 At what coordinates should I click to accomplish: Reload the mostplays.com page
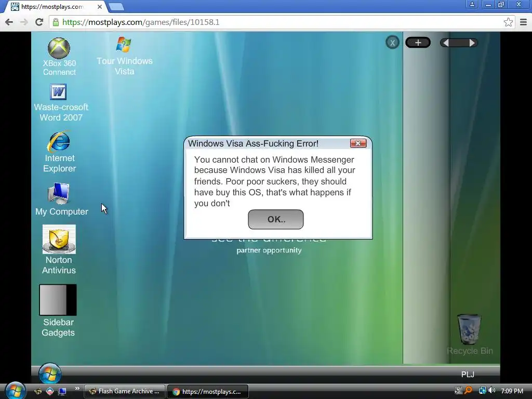39,22
